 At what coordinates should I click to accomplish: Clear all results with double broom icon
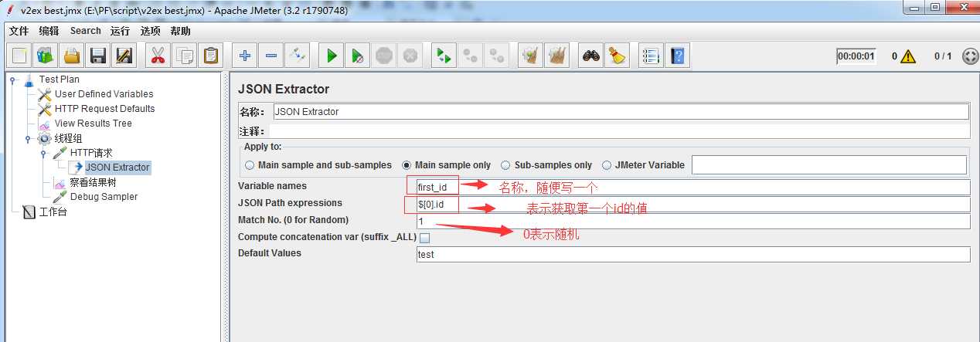(557, 56)
